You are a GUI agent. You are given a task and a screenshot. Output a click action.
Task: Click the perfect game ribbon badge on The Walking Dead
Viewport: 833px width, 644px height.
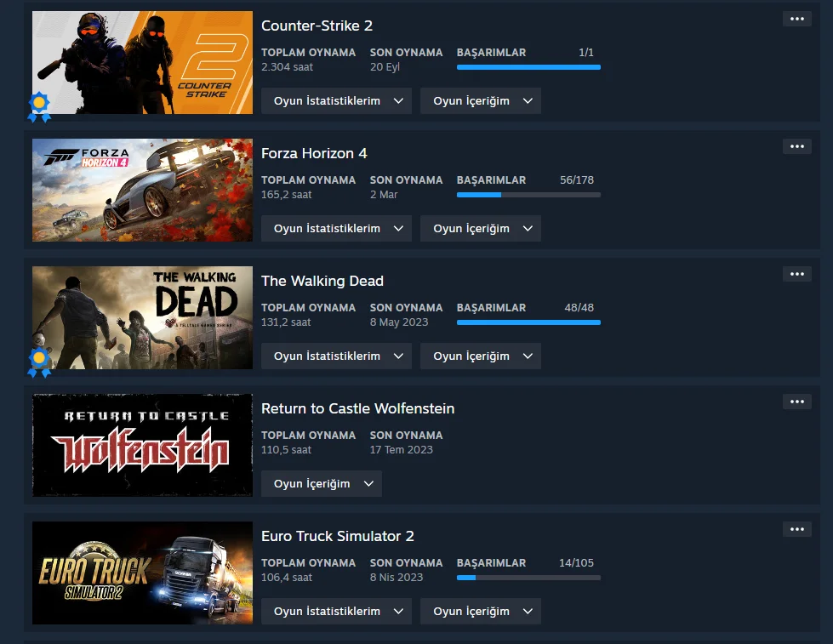pos(39,362)
